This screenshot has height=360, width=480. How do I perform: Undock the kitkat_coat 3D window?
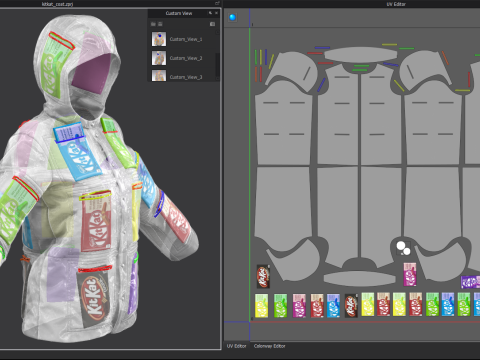[217, 3]
